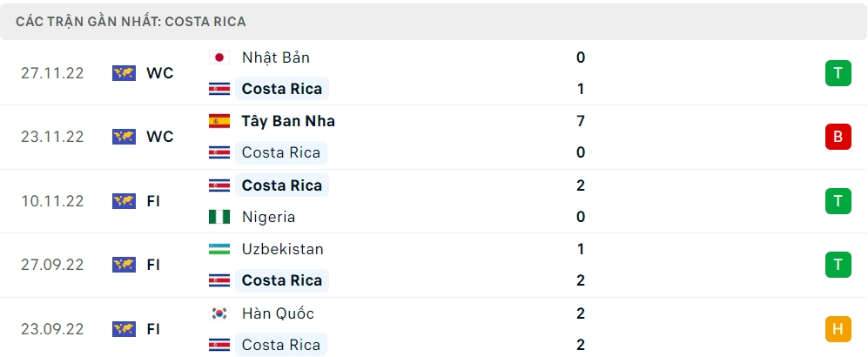Click the Spain flag icon
Viewport: 868px width, 357px height.
(219, 121)
